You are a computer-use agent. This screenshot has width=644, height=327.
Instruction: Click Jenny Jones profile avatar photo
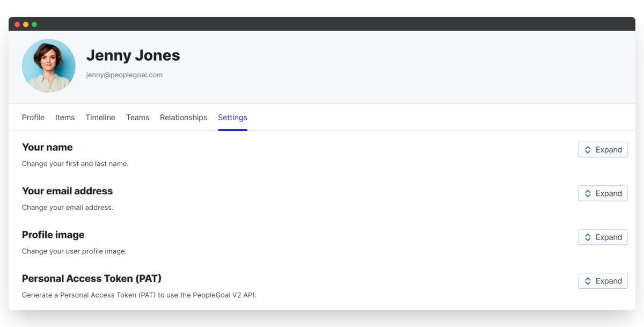(49, 66)
